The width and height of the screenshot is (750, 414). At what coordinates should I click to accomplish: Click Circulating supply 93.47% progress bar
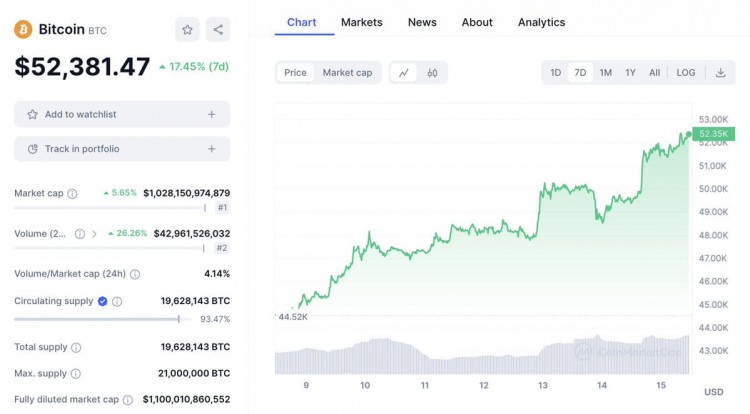(102, 319)
